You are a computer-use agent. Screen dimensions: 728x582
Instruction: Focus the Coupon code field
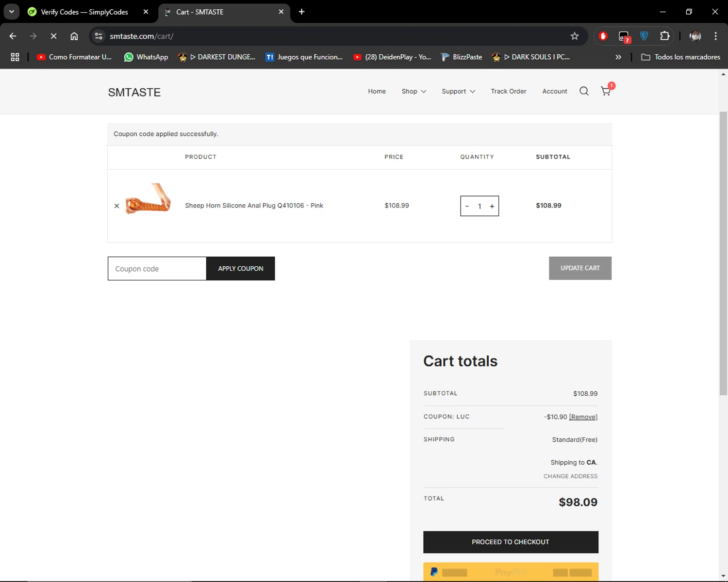pyautogui.click(x=157, y=269)
